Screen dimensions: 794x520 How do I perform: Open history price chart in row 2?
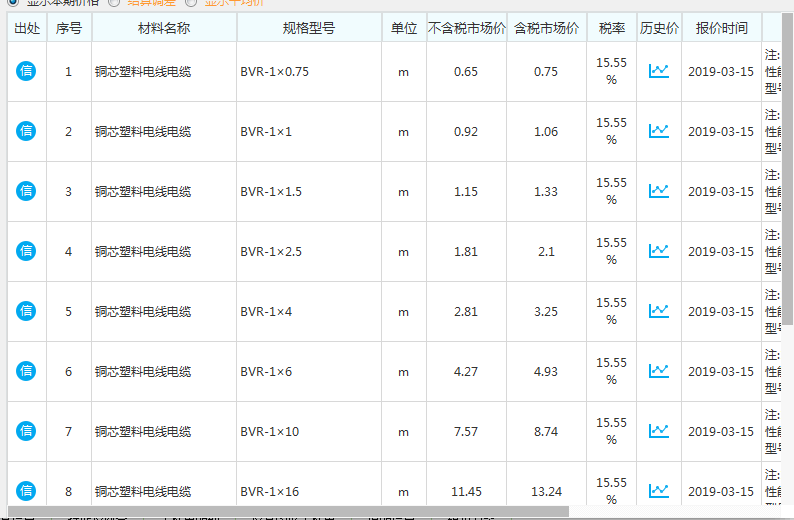(659, 131)
